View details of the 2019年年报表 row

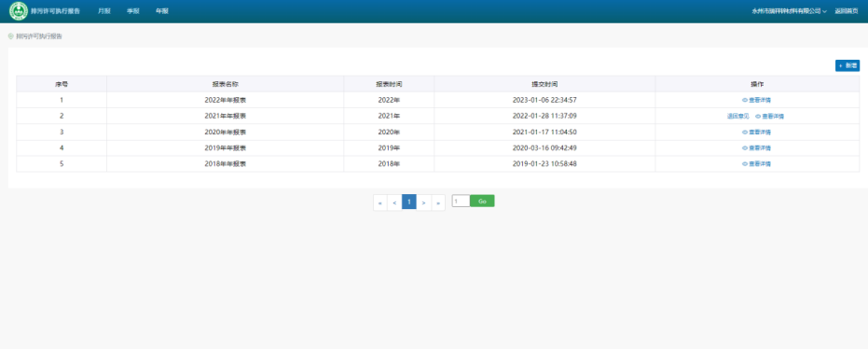756,148
